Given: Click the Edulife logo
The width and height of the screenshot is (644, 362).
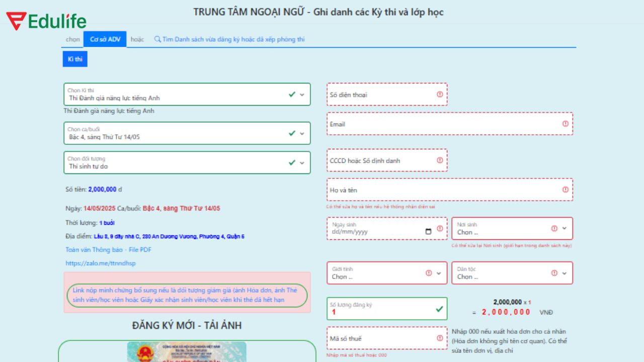Looking at the screenshot, I should click(45, 20).
